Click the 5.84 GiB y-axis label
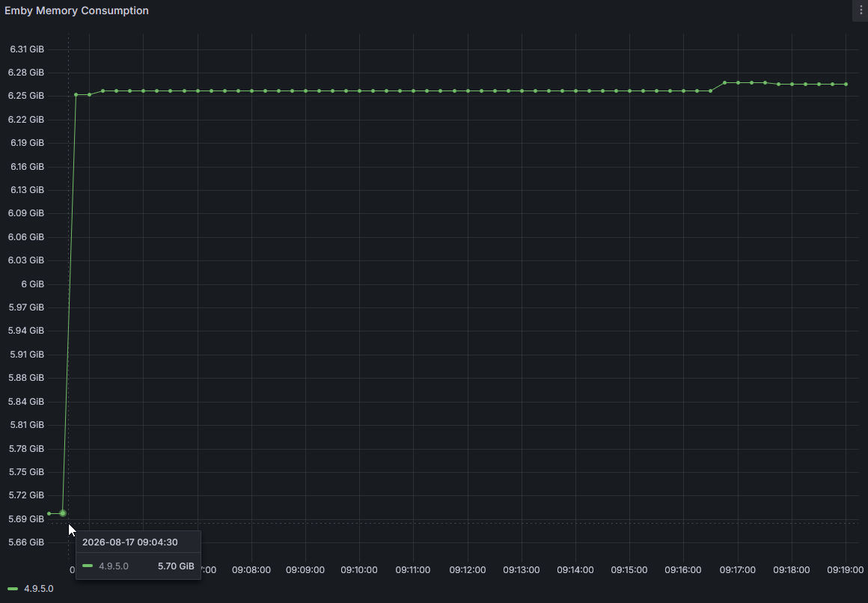This screenshot has height=603, width=868. pyautogui.click(x=26, y=402)
